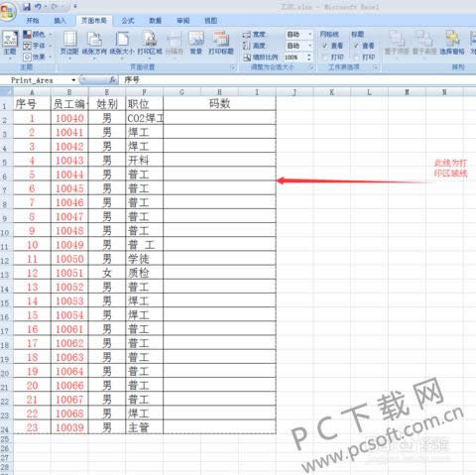Select the 页面布局 (Page Layout) tab
476x475 pixels.
pos(94,21)
